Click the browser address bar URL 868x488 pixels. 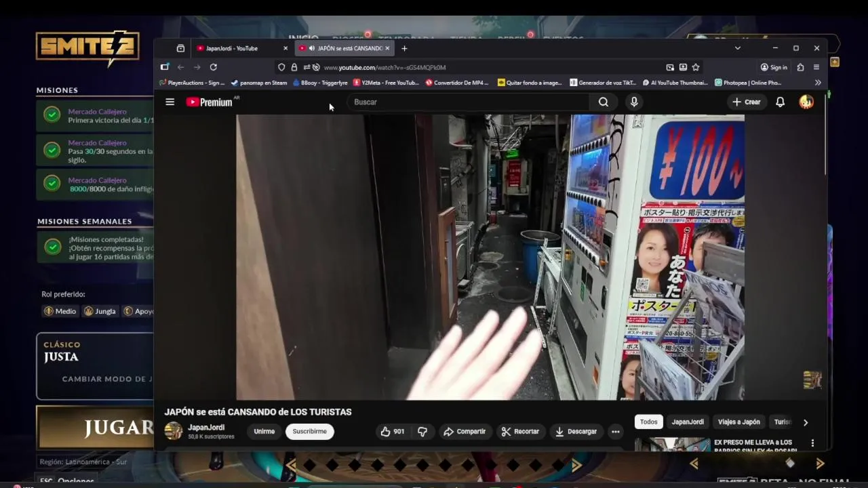(x=384, y=67)
